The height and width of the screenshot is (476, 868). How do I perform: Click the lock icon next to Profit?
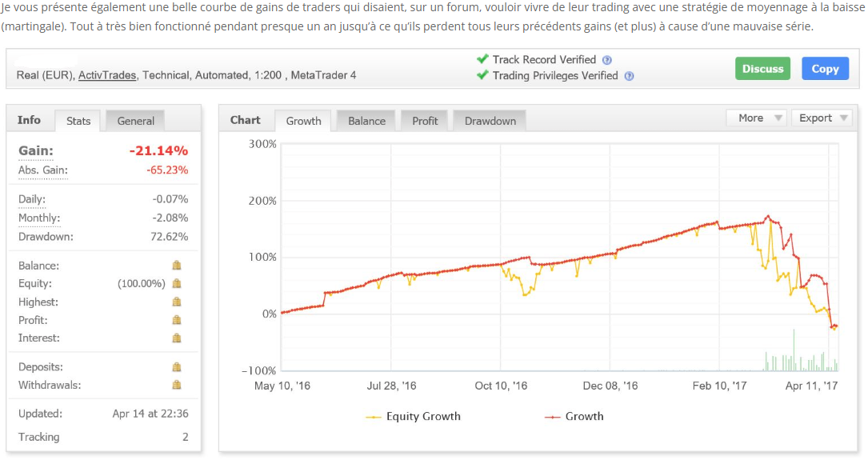(177, 320)
